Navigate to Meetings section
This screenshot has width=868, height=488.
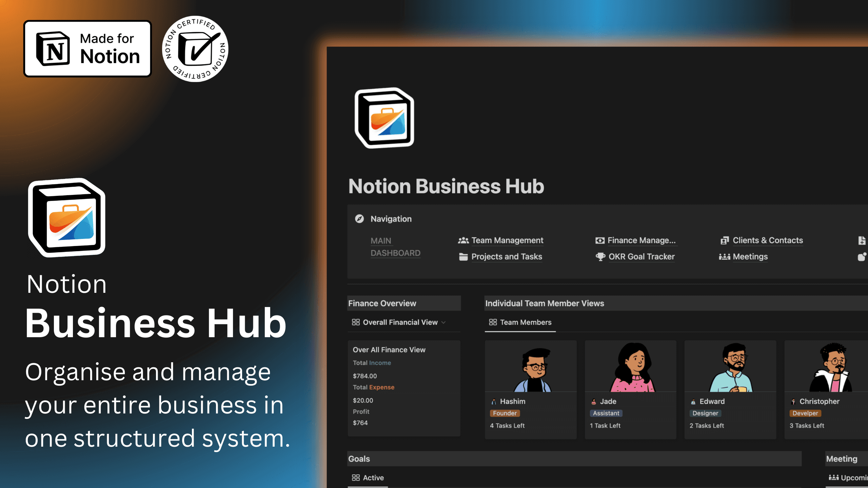tap(750, 256)
